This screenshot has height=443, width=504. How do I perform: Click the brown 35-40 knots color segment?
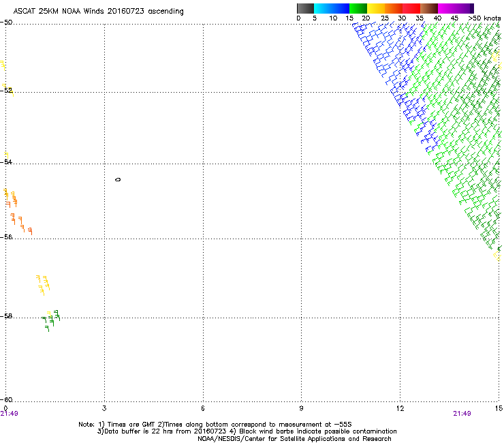(429, 8)
